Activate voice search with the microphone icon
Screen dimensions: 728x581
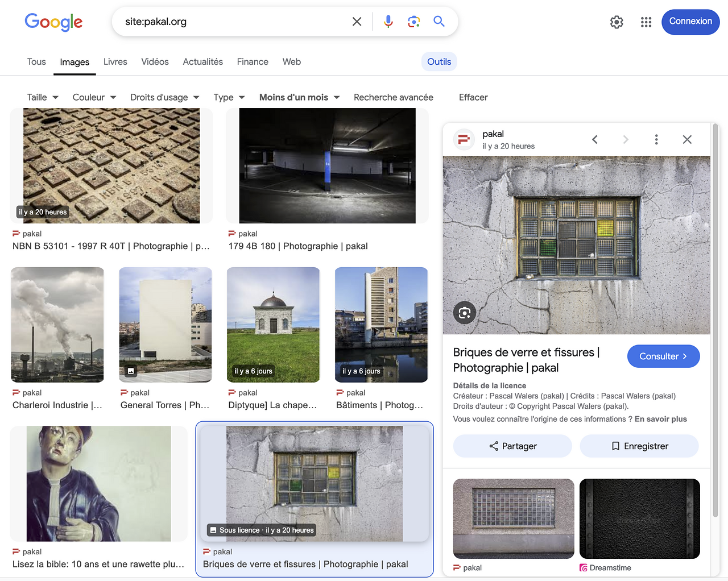388,21
